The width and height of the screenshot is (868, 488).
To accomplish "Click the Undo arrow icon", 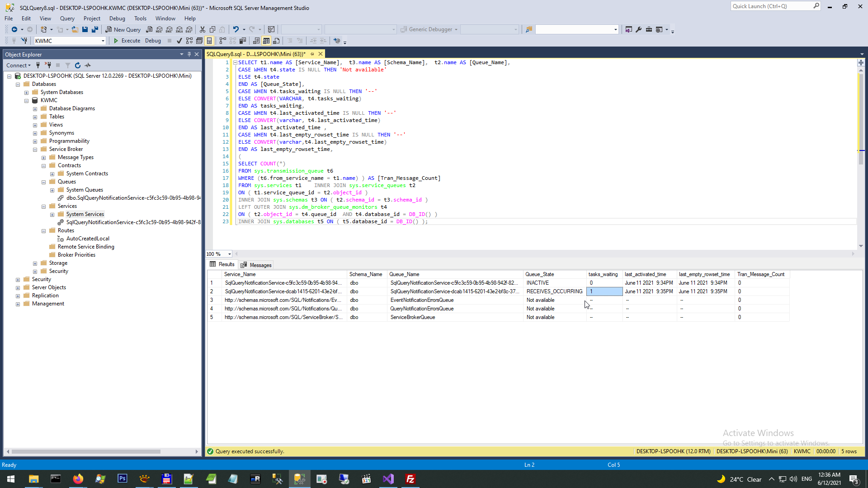I will 236,29.
